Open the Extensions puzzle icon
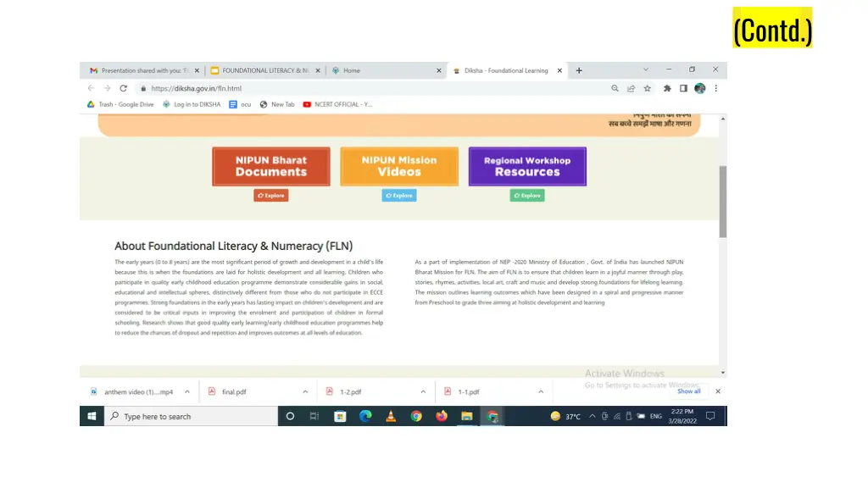 [x=667, y=88]
